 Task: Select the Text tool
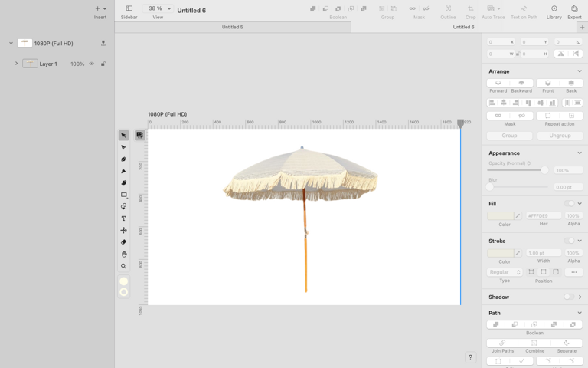point(124,219)
